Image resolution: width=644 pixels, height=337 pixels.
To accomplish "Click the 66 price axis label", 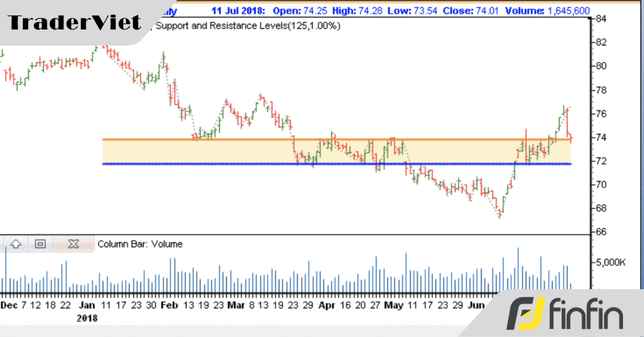I will 601,232.
